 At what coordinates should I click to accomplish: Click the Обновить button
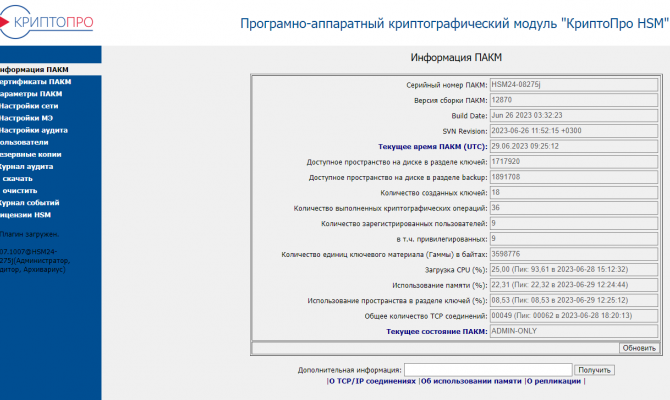(639, 348)
